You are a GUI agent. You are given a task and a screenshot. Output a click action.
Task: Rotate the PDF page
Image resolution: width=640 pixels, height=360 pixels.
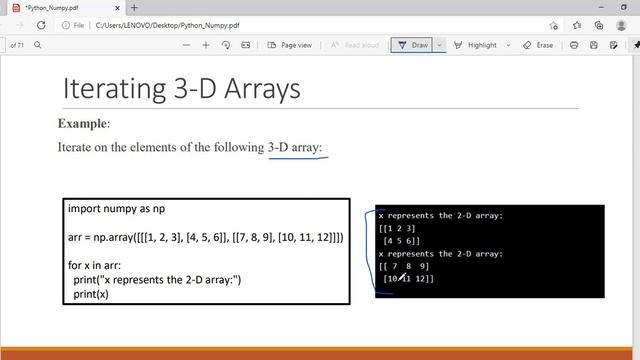point(226,45)
